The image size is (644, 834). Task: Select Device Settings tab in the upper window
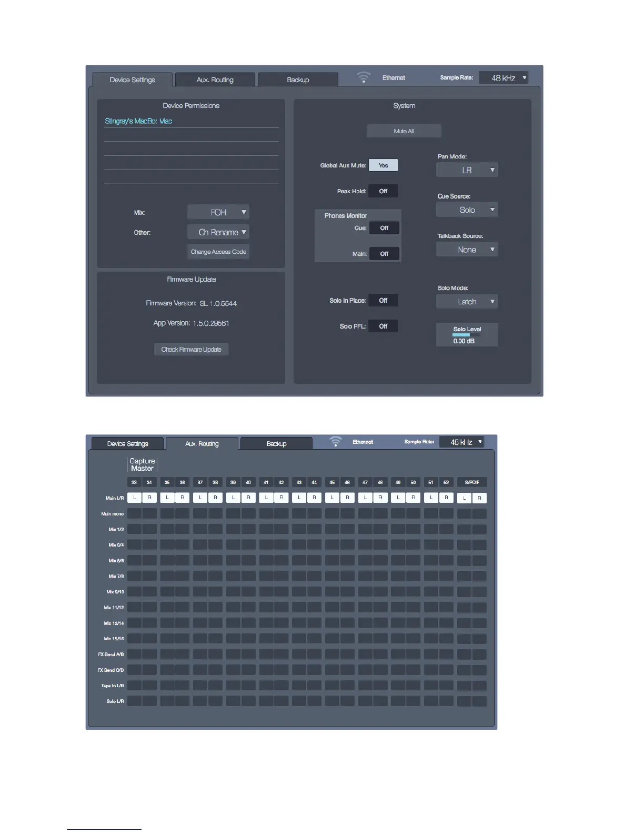pyautogui.click(x=132, y=80)
